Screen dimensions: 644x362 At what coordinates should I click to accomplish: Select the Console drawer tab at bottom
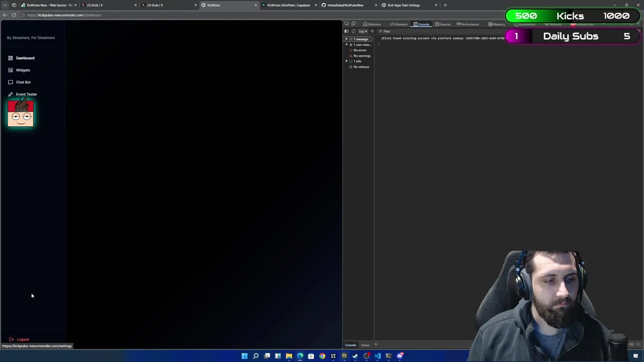tap(350, 345)
